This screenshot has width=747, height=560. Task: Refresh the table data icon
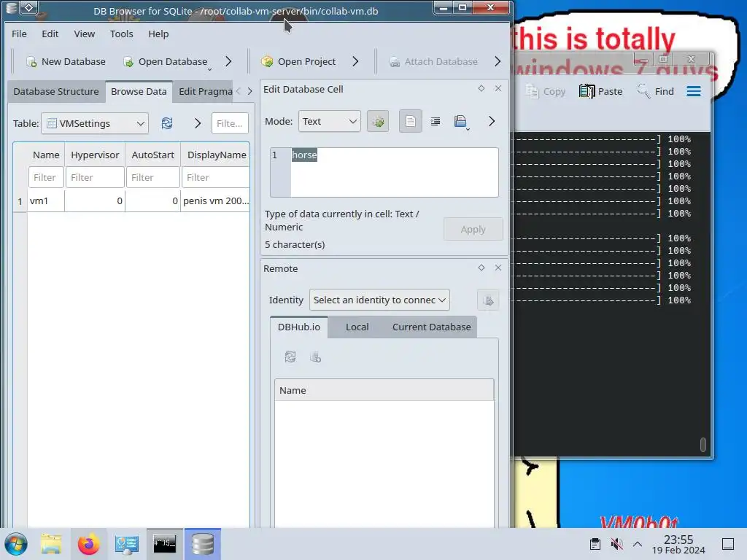tap(167, 123)
